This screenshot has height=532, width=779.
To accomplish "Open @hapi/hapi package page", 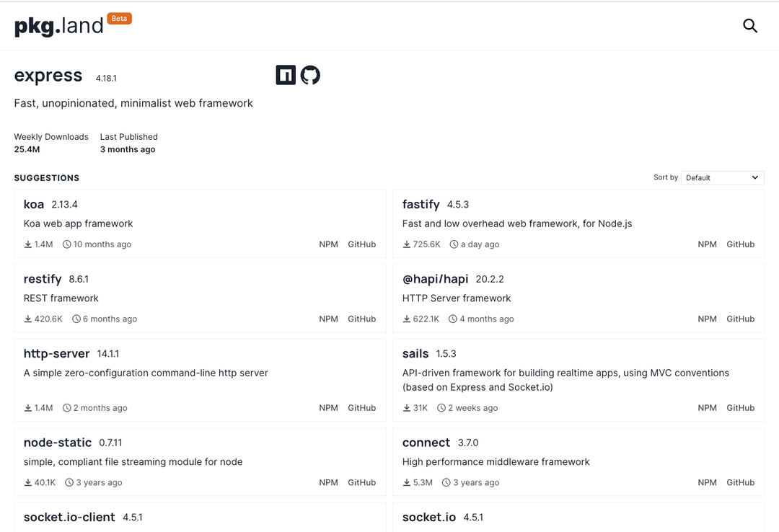I will pos(435,279).
